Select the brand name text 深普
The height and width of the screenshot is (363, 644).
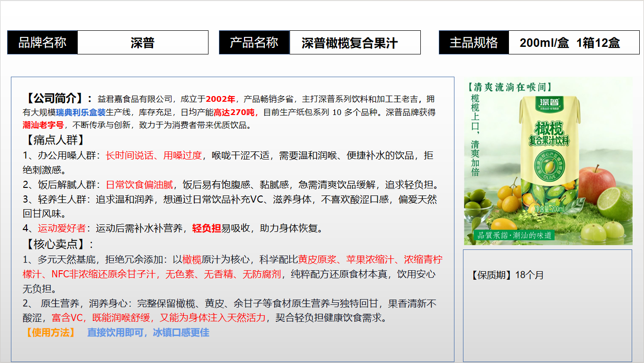(x=143, y=43)
